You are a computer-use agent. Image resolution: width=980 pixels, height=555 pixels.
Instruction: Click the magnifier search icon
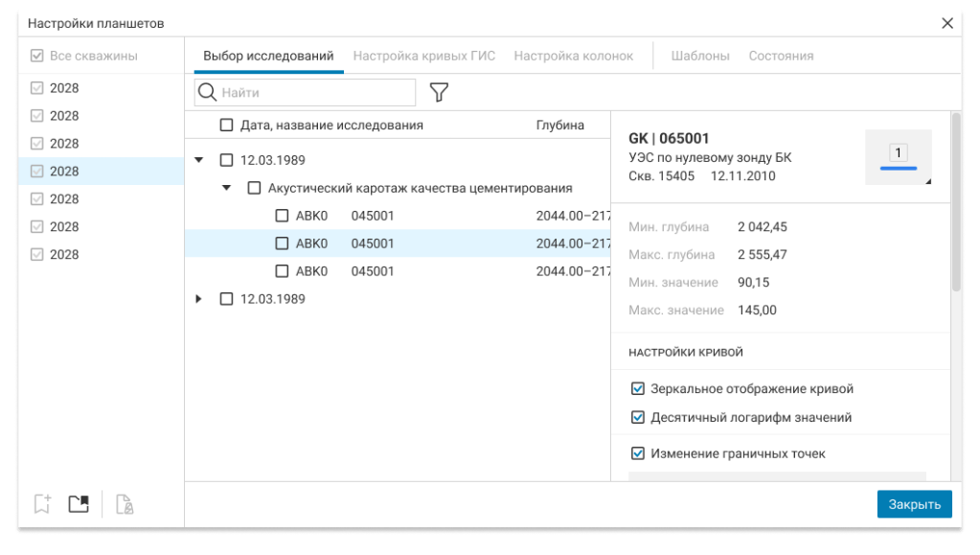pyautogui.click(x=208, y=92)
